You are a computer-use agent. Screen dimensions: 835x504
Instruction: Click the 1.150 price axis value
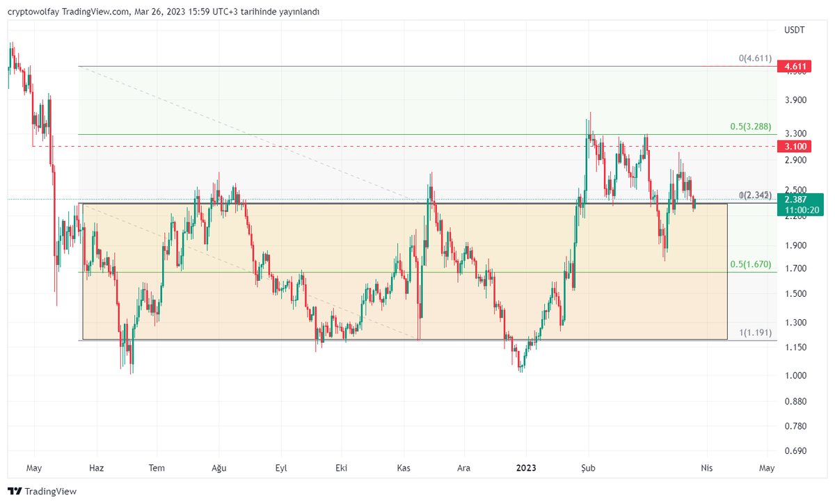(795, 348)
